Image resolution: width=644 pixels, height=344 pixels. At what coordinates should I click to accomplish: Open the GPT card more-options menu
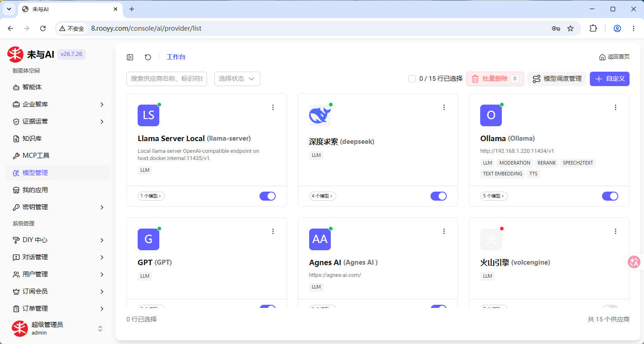click(273, 231)
